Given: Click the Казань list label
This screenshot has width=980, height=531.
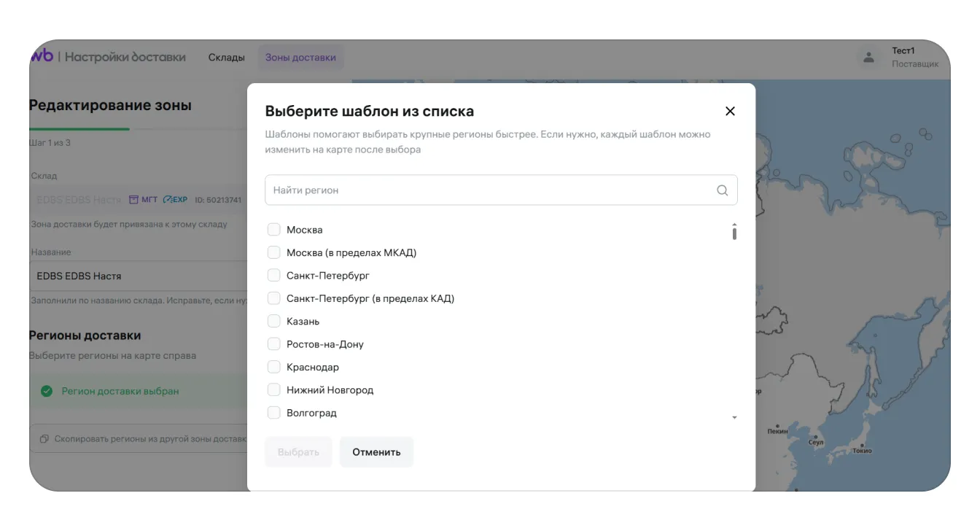Looking at the screenshot, I should (303, 322).
